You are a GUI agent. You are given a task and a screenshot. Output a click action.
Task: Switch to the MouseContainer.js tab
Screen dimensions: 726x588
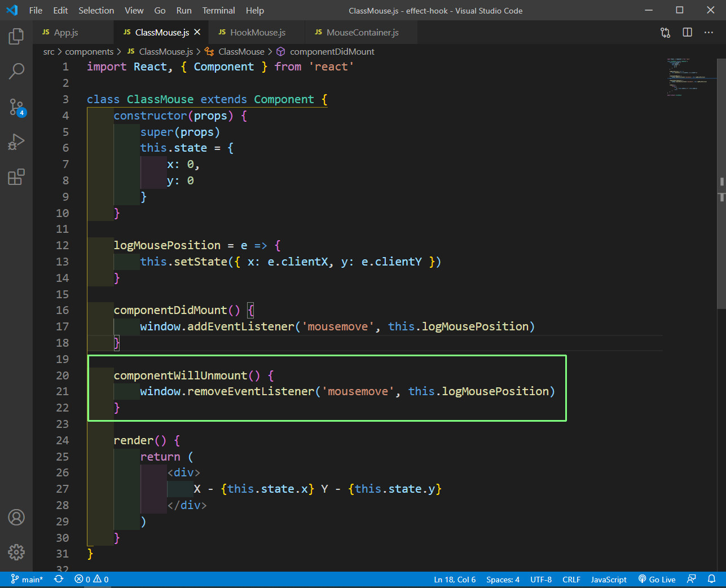tap(361, 32)
